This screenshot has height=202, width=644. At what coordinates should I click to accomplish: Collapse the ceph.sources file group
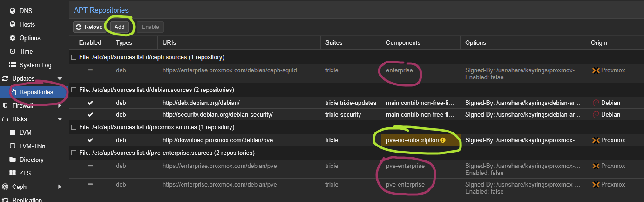[x=74, y=57]
